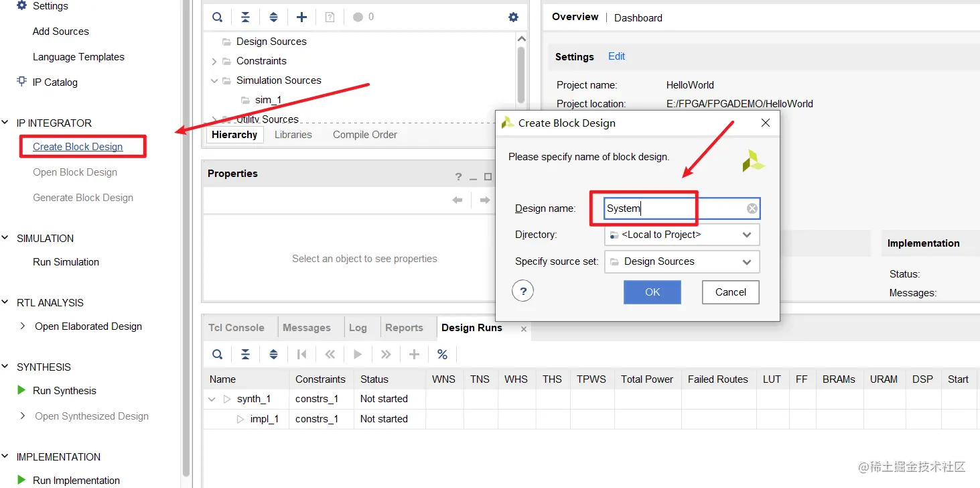Click Edit link beside Settings
The height and width of the screenshot is (488, 980).
[x=617, y=56]
